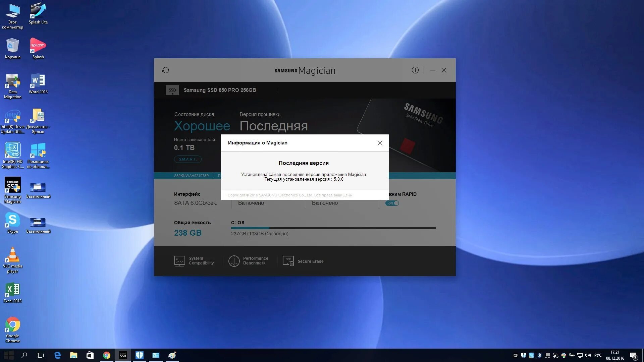
Task: Click the refresh icon in Magician header
Action: (166, 70)
